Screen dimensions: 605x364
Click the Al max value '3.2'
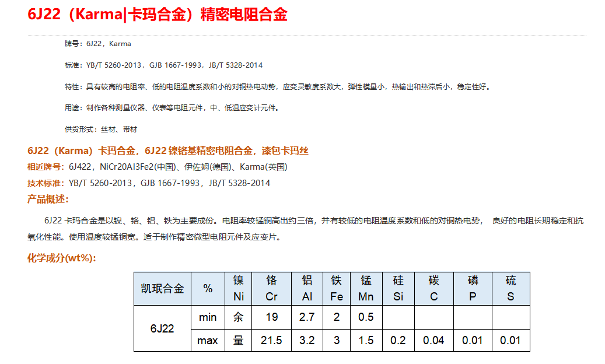point(307,341)
